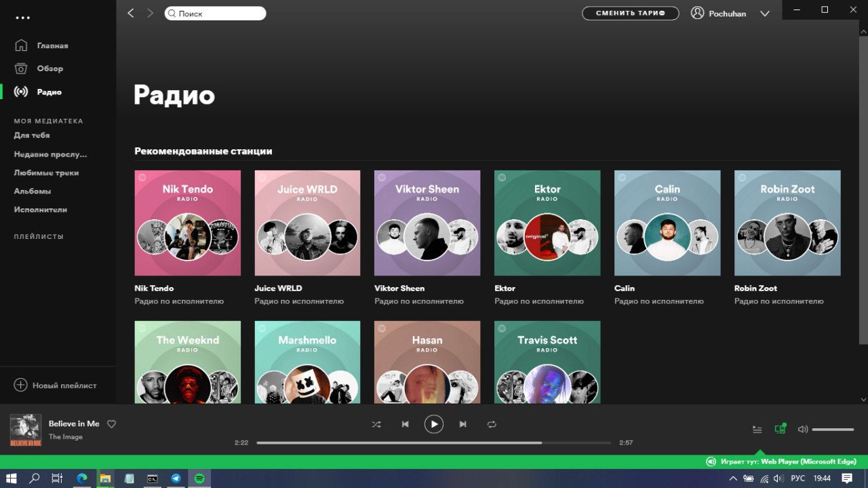Open the Windows notification center
Viewport: 868px width, 488px height.
point(847,478)
